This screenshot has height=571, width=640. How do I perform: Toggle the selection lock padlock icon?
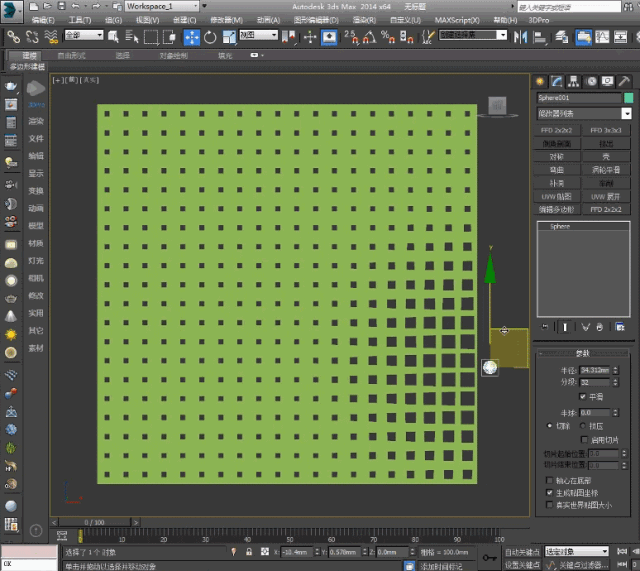point(249,552)
